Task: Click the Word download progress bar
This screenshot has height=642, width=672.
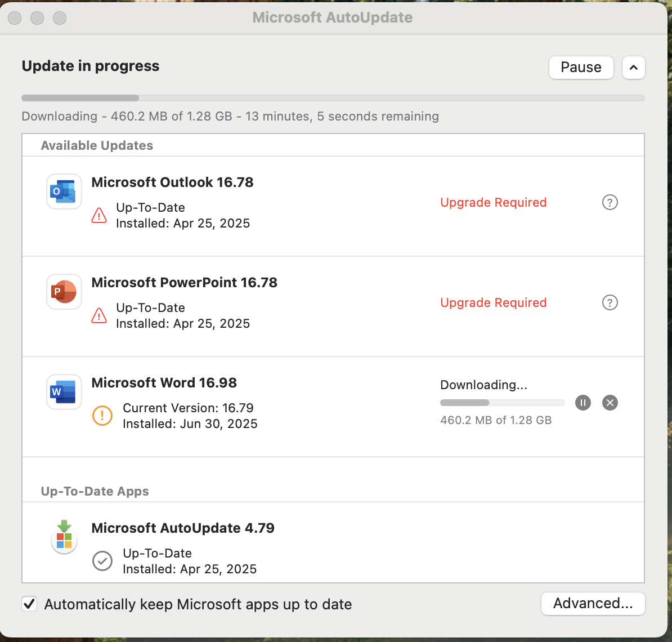Action: click(502, 403)
